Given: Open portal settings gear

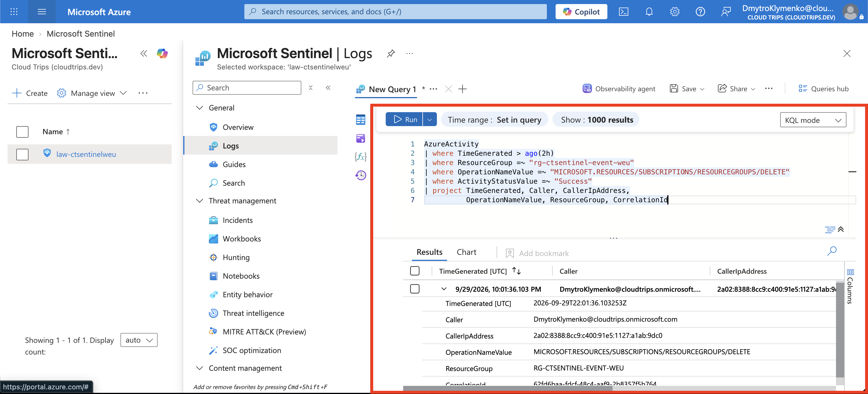Looking at the screenshot, I should pos(675,12).
